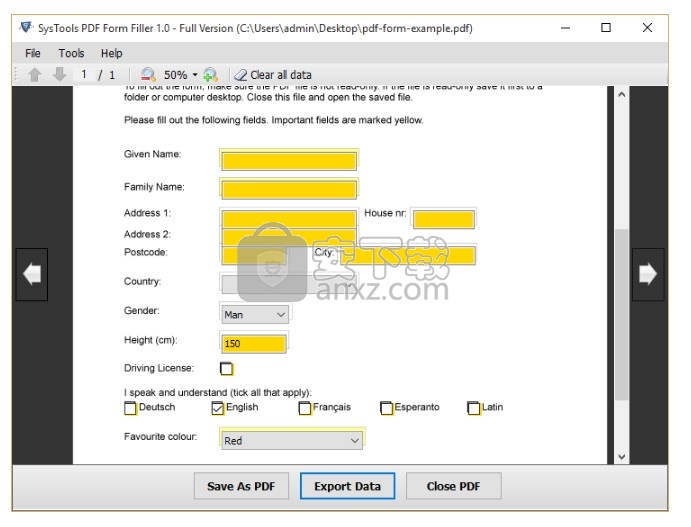This screenshot has height=527, width=691.
Task: Click the vertical scrollbar thumb
Action: pyautogui.click(x=622, y=315)
